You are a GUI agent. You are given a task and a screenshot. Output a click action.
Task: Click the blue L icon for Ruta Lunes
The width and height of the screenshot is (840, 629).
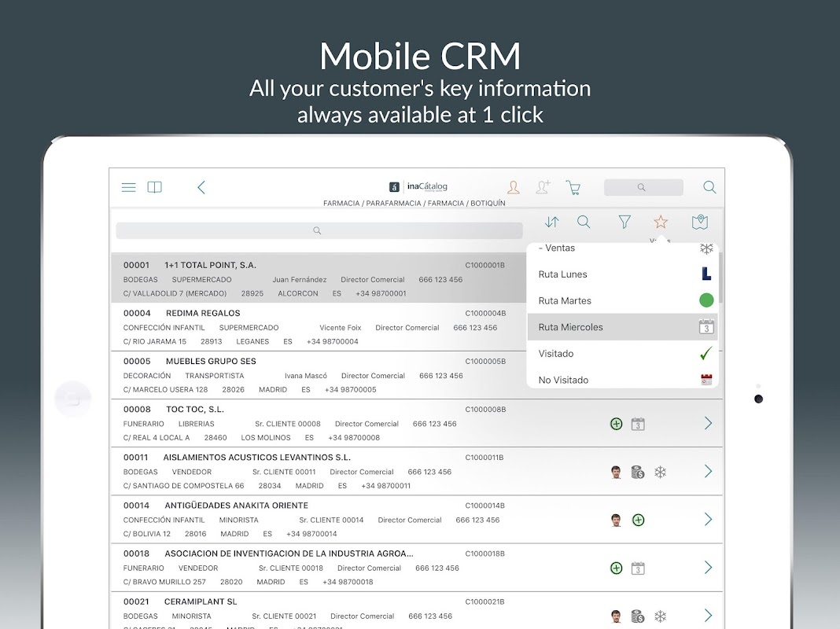pos(706,274)
